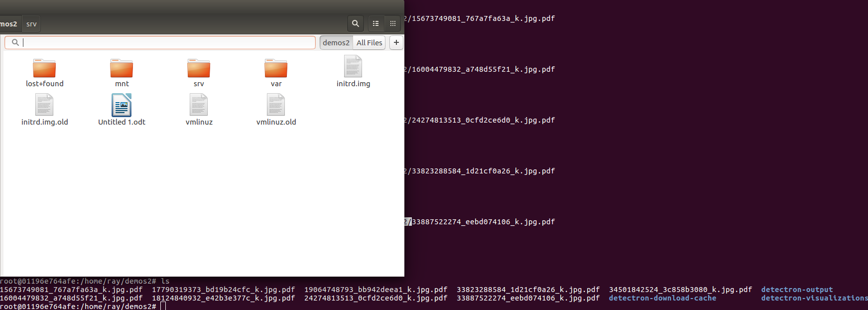Screen dimensions: 868x310
Task: Click 15673749081_767a7fa63a_k.jpg.pdf in ls output
Action: tap(71, 290)
